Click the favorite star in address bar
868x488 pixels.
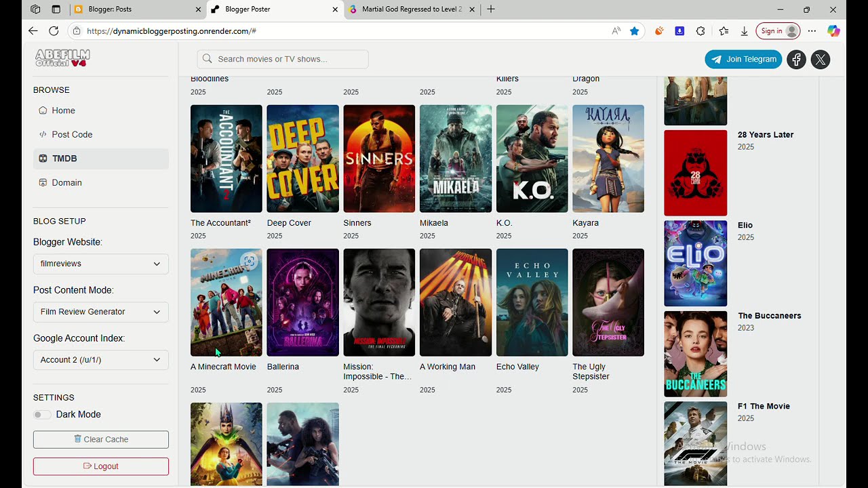(x=634, y=30)
